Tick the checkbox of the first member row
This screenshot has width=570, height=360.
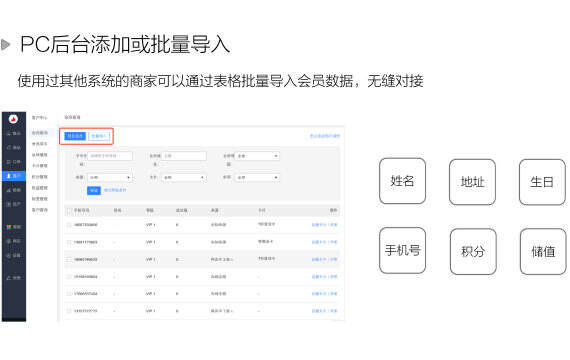(x=69, y=225)
